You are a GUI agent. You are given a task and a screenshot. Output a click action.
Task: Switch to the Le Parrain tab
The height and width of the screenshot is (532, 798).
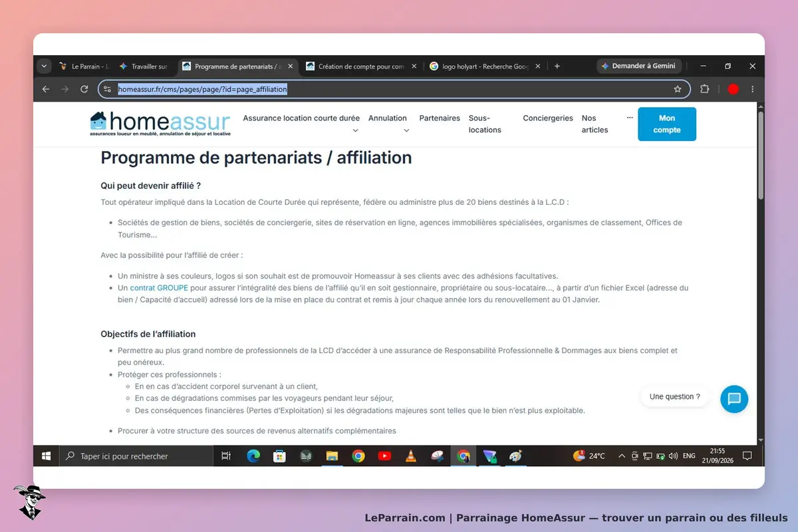coord(84,66)
